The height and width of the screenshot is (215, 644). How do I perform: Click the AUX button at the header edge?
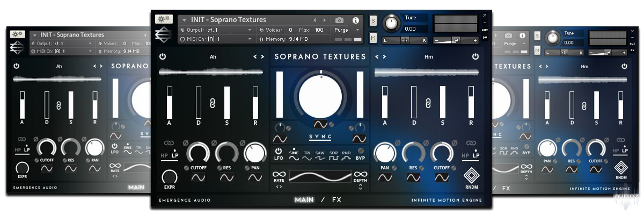(485, 30)
